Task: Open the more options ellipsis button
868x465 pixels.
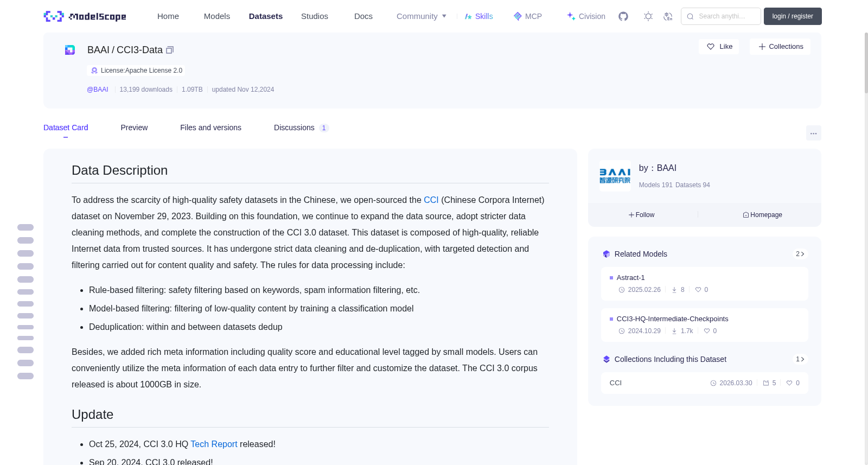Action: [814, 133]
